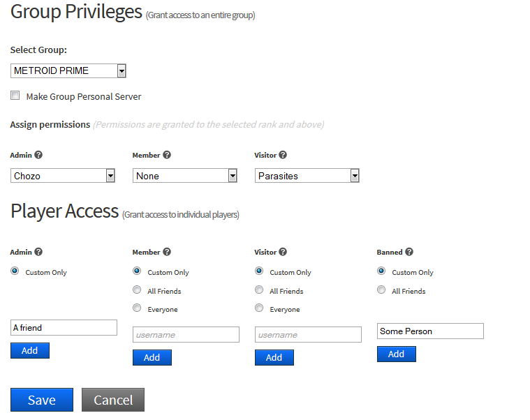Cancel the privilege changes
Viewport: 530px width, 420px height.
pyautogui.click(x=113, y=400)
